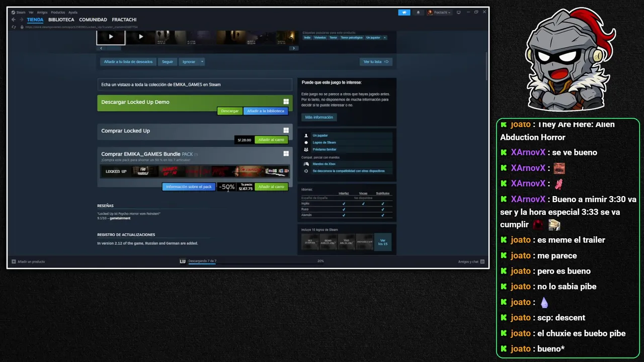Click Ver los 15 achievements button

(383, 242)
